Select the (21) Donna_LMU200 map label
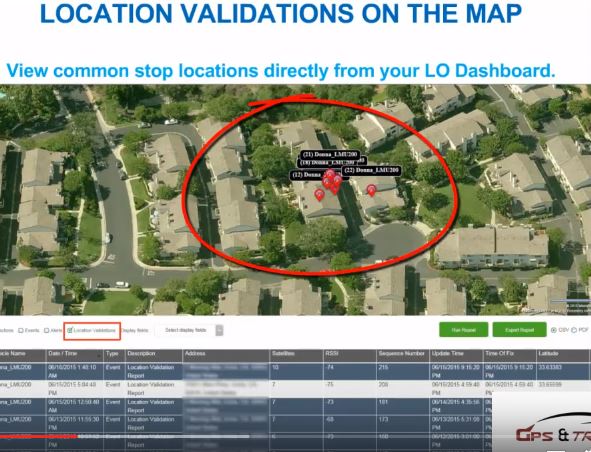Image resolution: width=591 pixels, height=452 pixels. point(330,155)
